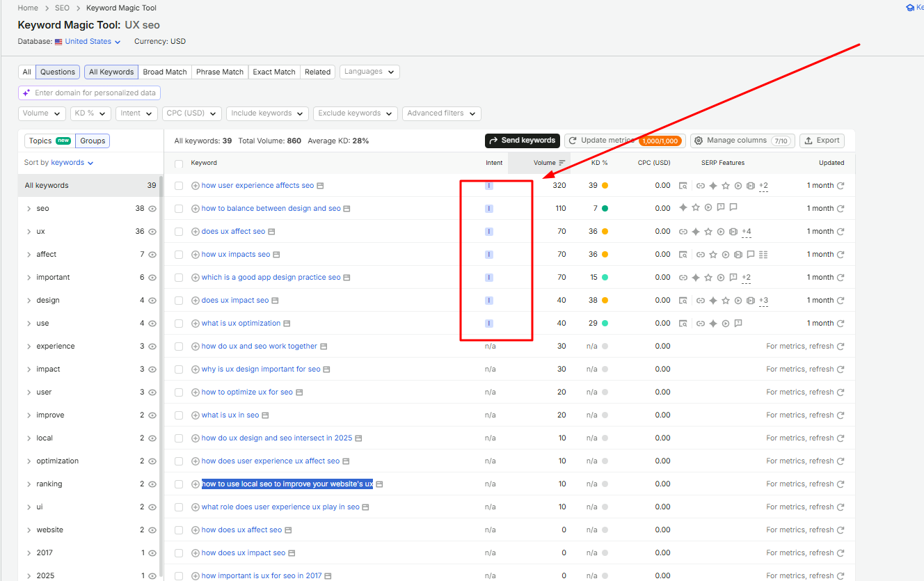Open the KD % filter dropdown

[x=90, y=113]
